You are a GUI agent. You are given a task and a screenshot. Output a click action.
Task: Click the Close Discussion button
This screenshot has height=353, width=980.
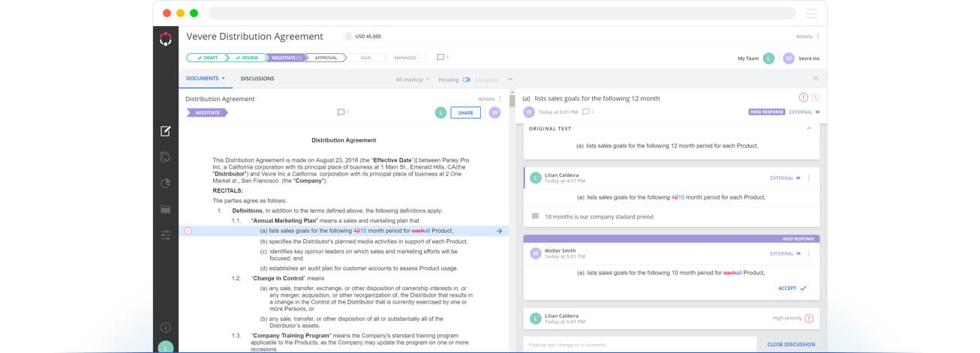coord(791,345)
